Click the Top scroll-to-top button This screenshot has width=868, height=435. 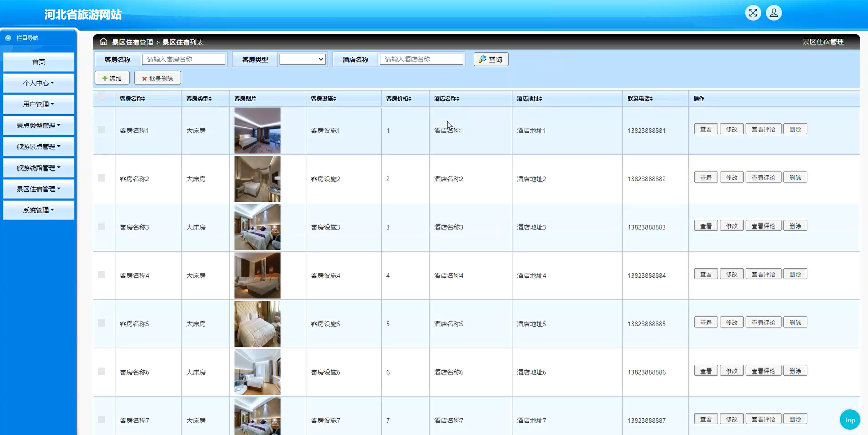850,420
